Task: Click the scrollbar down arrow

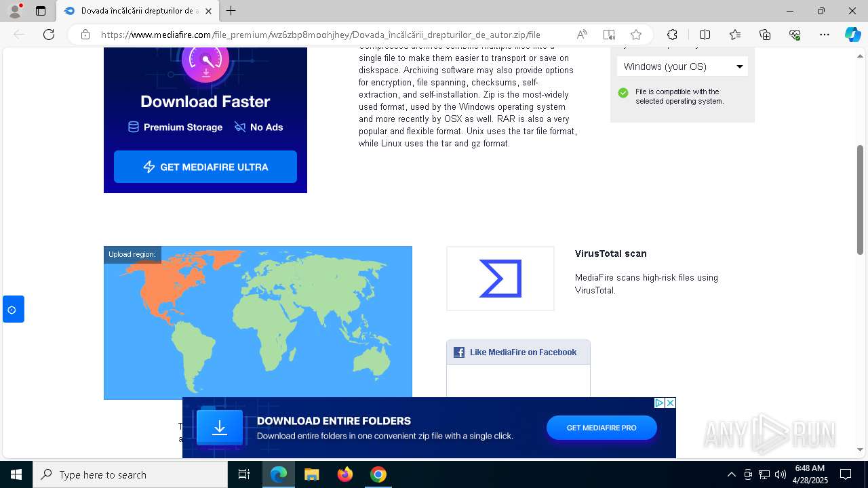Action: [x=861, y=449]
